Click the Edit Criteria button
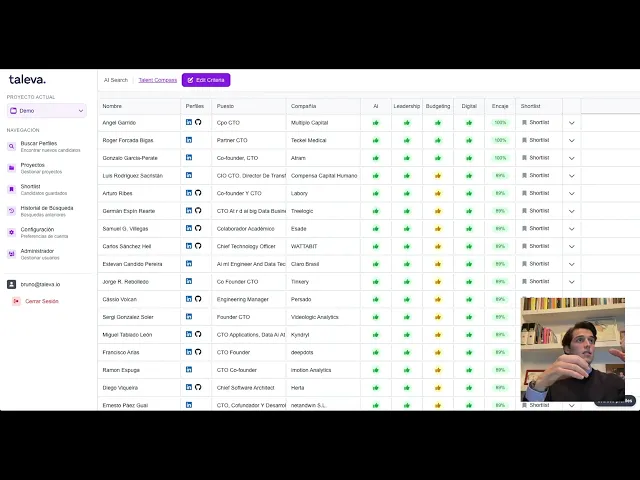 click(206, 80)
